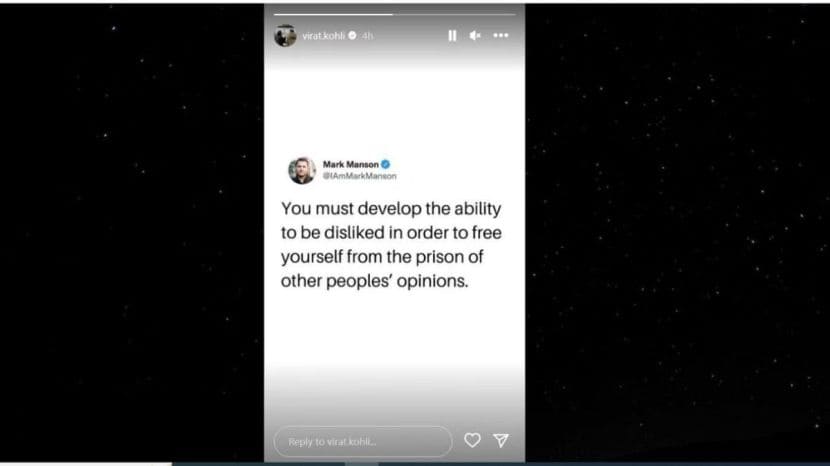Click the quote line "You must develop the ability"
Screen dimensions: 830x466
coord(391,209)
